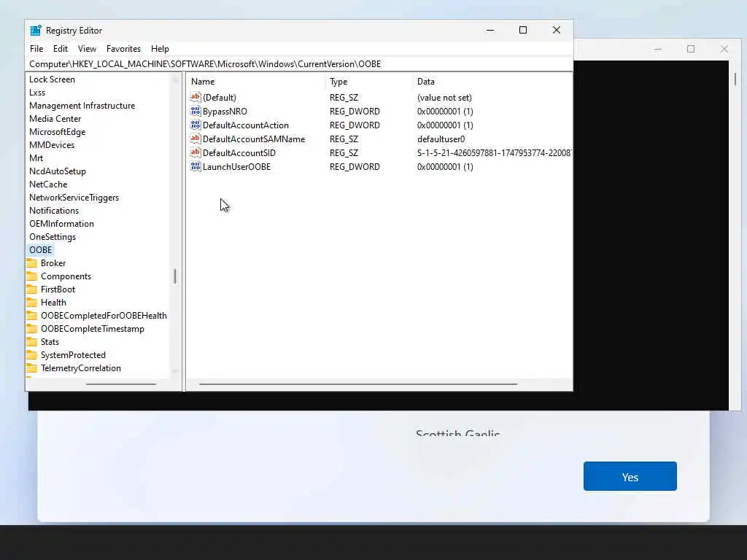Click the Yes button in setup window

(x=630, y=476)
